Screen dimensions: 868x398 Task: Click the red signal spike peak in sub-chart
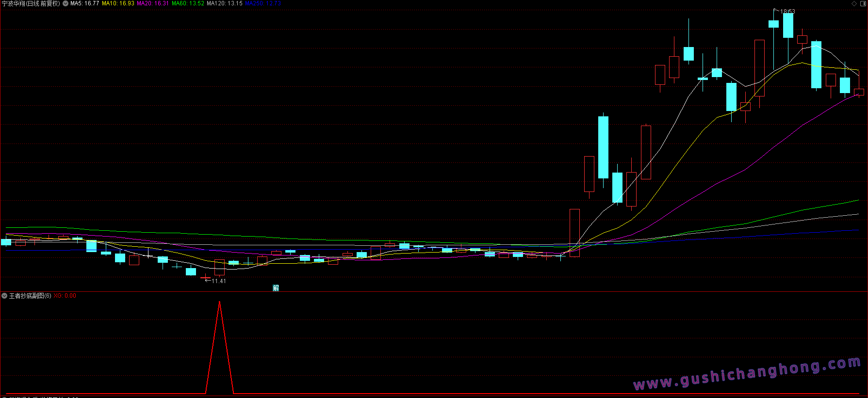click(x=220, y=302)
